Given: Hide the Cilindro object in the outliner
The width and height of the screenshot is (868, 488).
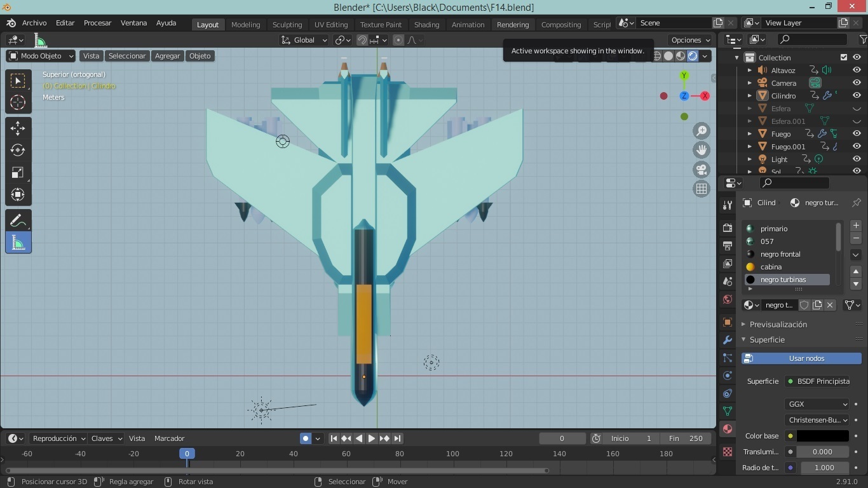Looking at the screenshot, I should tap(857, 96).
